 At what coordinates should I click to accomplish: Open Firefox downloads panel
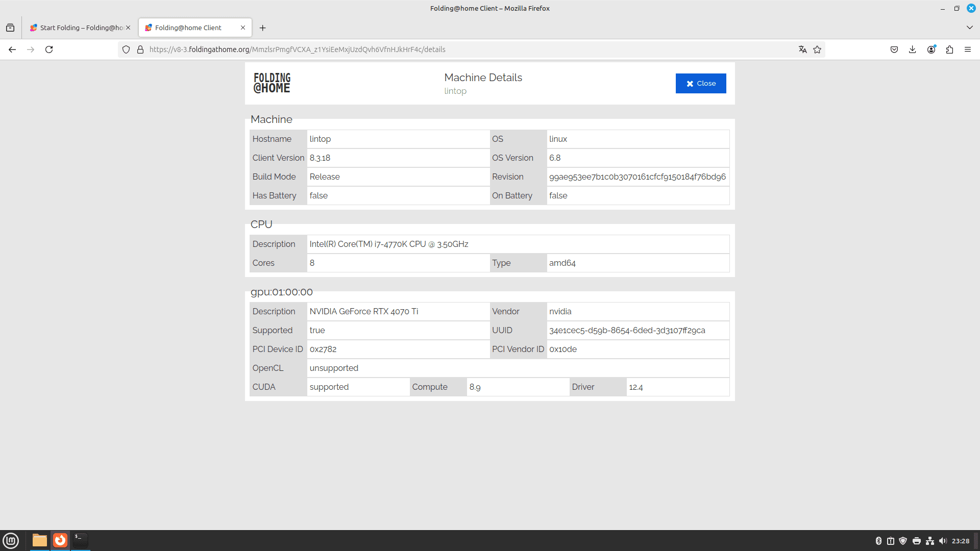coord(912,49)
